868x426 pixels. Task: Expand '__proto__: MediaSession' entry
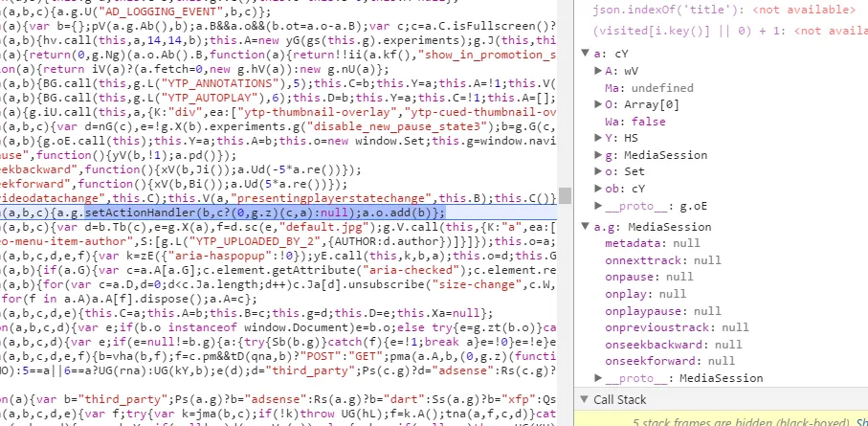(x=598, y=378)
